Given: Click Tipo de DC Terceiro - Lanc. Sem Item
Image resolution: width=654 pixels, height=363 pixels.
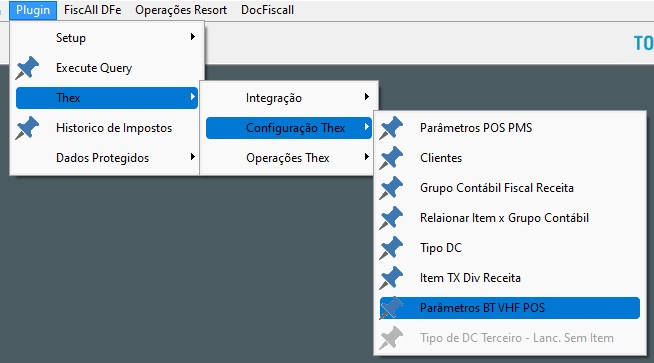Looking at the screenshot, I should pos(510,338).
